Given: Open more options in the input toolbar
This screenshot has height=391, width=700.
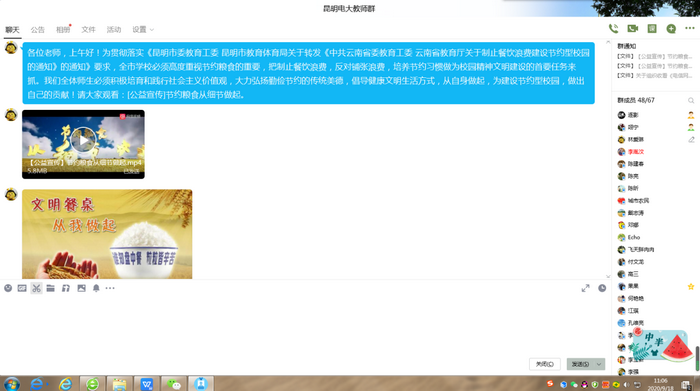Looking at the screenshot, I should point(110,288).
